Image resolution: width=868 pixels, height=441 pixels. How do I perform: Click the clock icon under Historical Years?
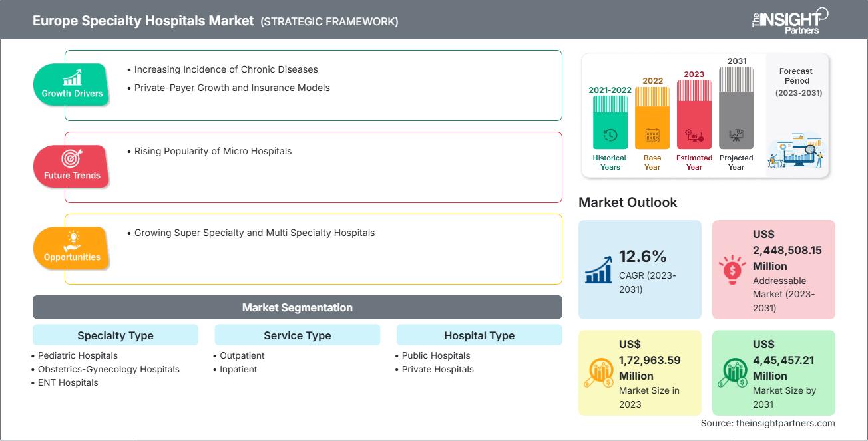[x=609, y=136]
